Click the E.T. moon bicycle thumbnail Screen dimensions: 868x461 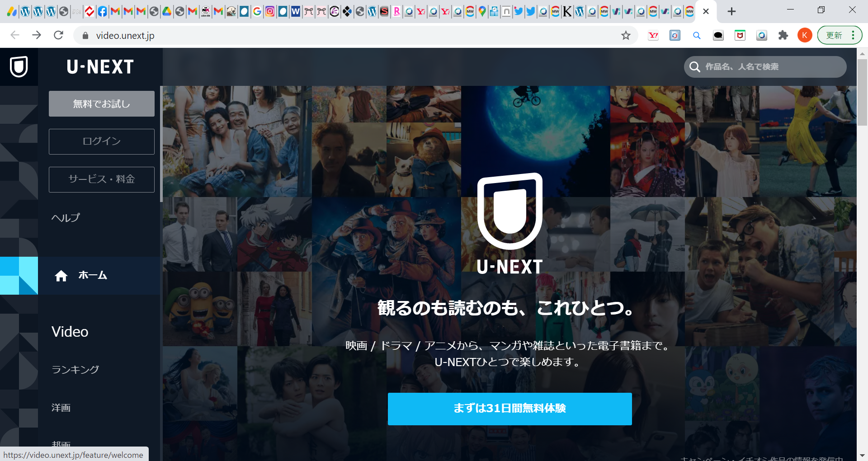coord(536,141)
